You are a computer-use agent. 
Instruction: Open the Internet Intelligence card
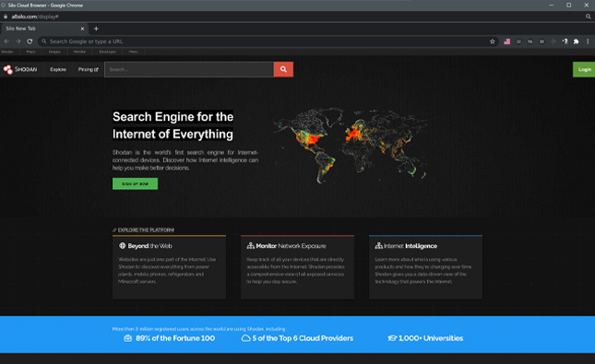[x=426, y=267]
